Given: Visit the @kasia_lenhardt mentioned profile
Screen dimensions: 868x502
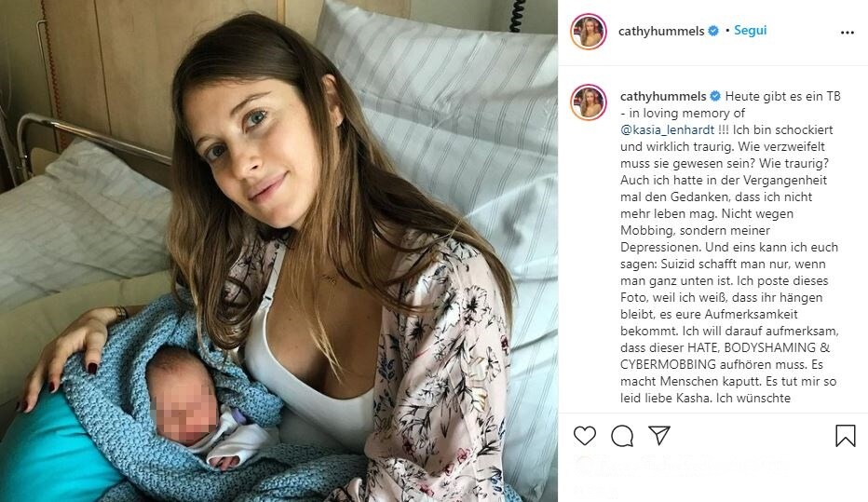Looking at the screenshot, I should [x=667, y=130].
